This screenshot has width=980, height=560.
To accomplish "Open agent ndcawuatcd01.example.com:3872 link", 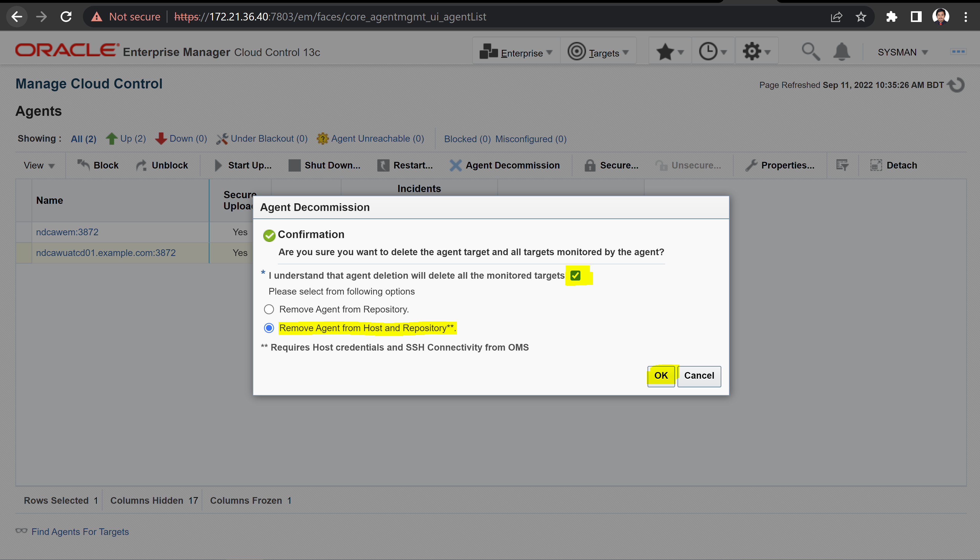I will (106, 253).
